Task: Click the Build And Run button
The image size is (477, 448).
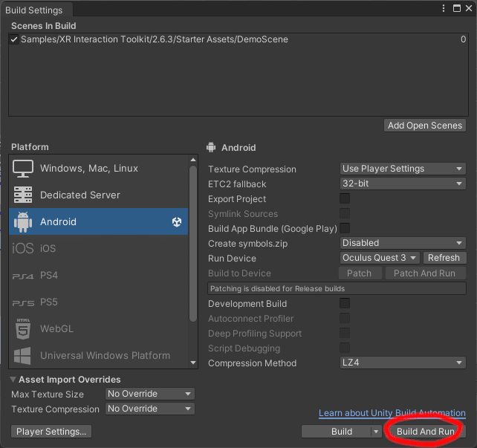Action: [426, 432]
